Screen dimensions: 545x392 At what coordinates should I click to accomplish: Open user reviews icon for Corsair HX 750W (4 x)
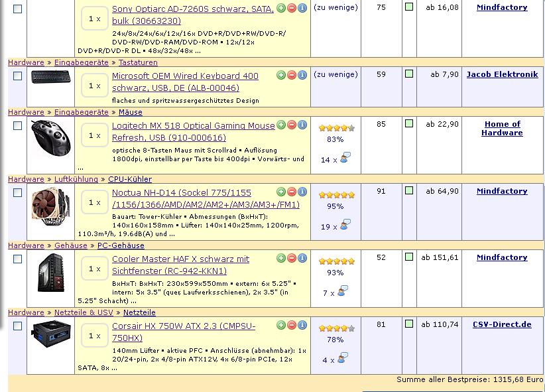pyautogui.click(x=343, y=358)
